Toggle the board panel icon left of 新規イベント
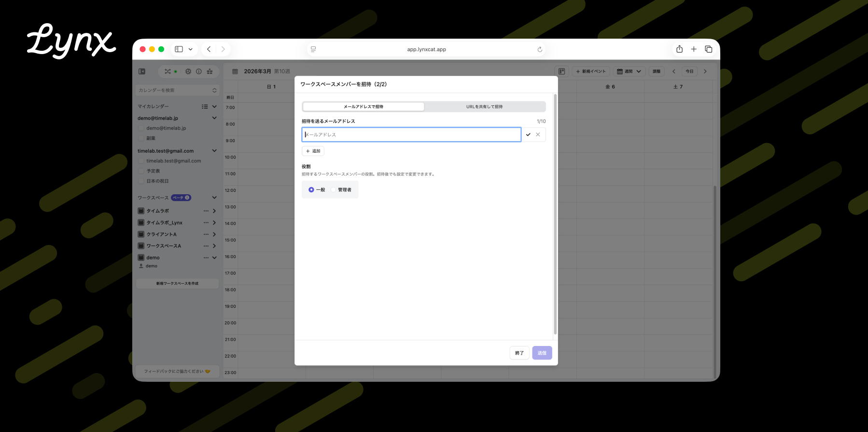Viewport: 868px width, 432px height. [561, 72]
